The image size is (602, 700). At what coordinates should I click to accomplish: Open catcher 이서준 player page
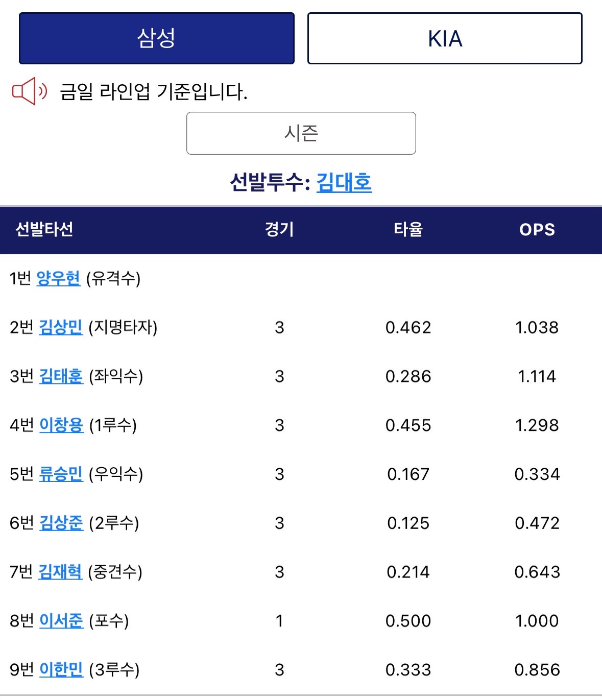tap(61, 621)
